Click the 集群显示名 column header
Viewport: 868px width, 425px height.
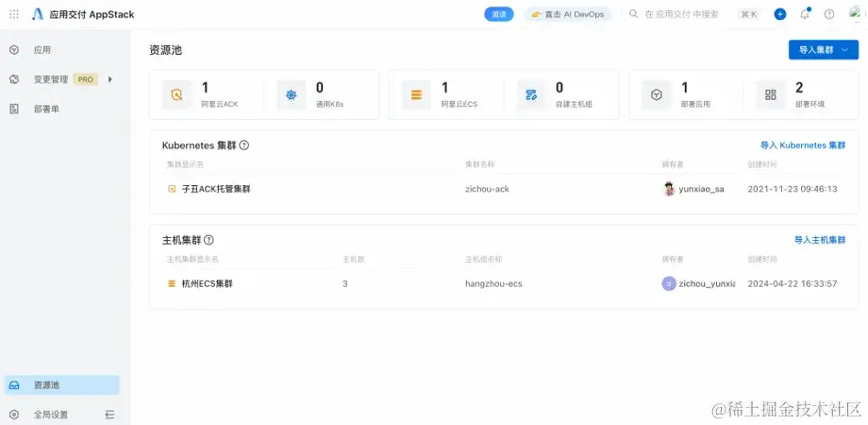(186, 164)
